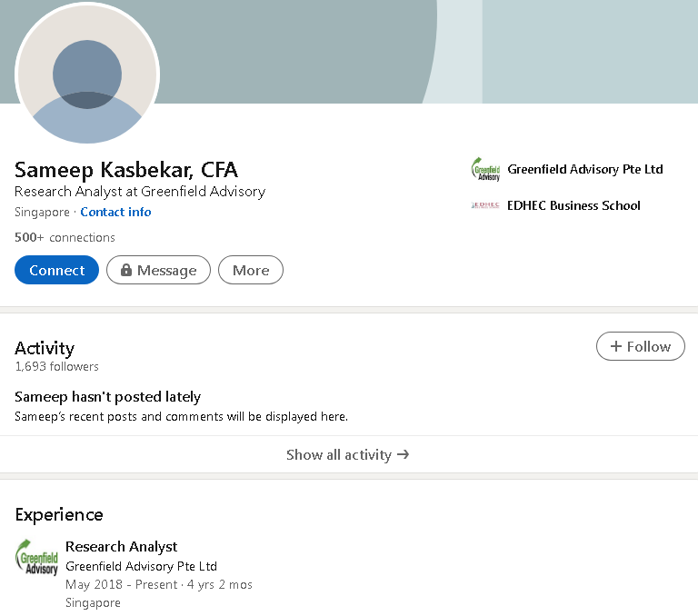Click the Greenfield Advisory logo under Experience

pos(37,557)
